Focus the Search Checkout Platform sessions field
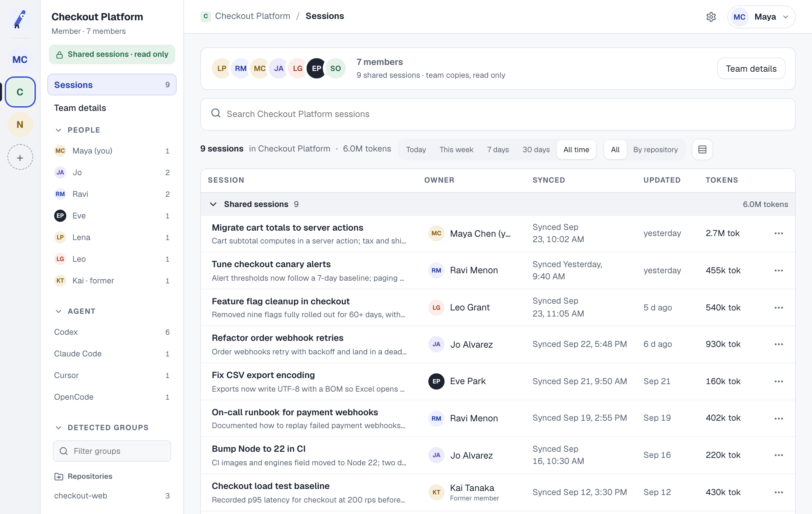Image resolution: width=812 pixels, height=514 pixels. (498, 114)
